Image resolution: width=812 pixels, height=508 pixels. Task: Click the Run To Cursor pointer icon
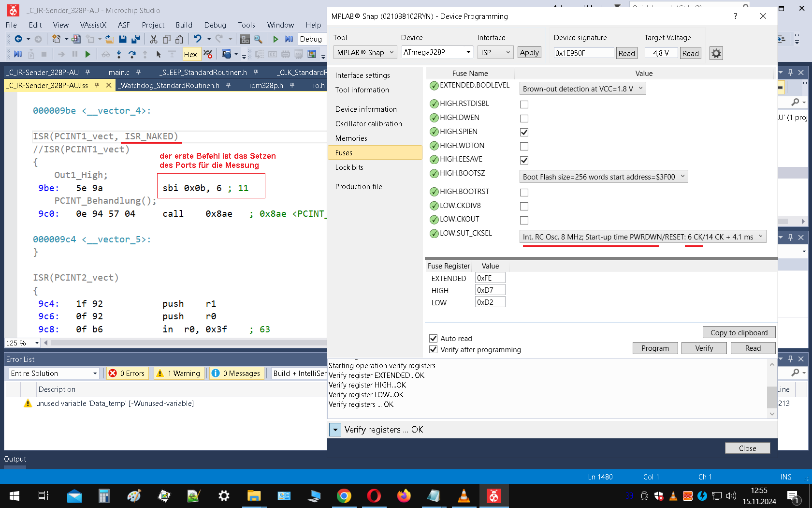pyautogui.click(x=159, y=54)
